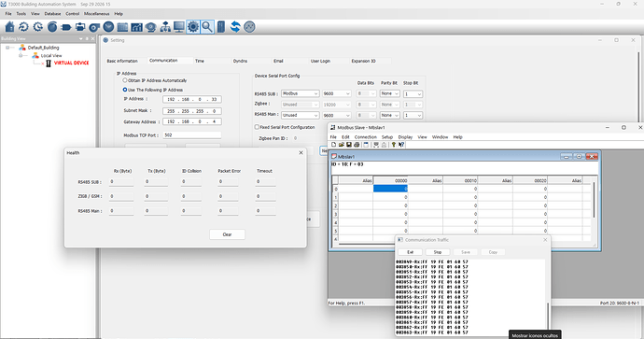Click Save disk icon in Modbus Slave
The image size is (644, 339).
(x=349, y=145)
